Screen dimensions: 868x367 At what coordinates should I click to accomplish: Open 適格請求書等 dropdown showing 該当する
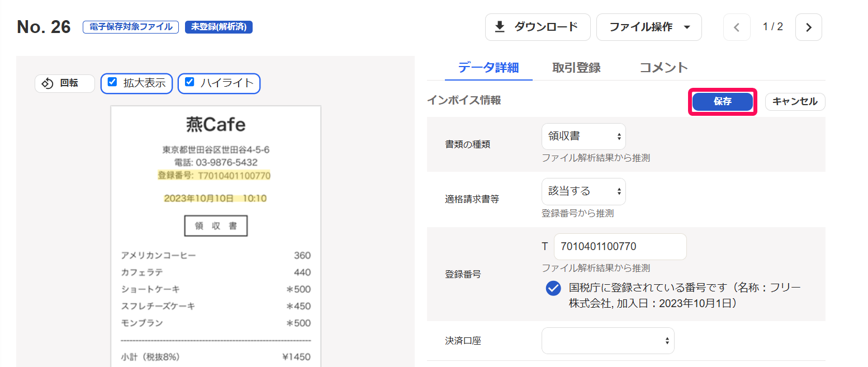tap(584, 191)
